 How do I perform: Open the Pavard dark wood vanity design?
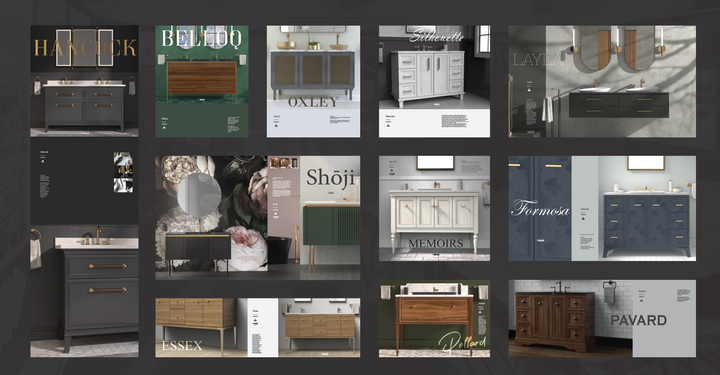pyautogui.click(x=602, y=319)
